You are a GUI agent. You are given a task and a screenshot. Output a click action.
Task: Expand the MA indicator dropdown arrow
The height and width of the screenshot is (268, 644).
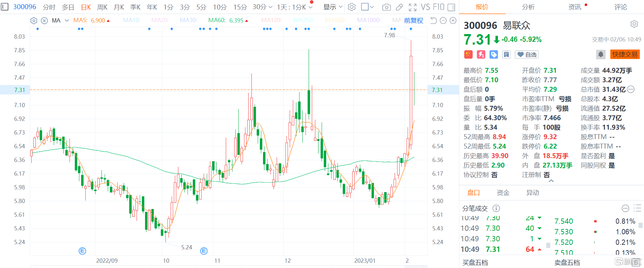(x=67, y=21)
